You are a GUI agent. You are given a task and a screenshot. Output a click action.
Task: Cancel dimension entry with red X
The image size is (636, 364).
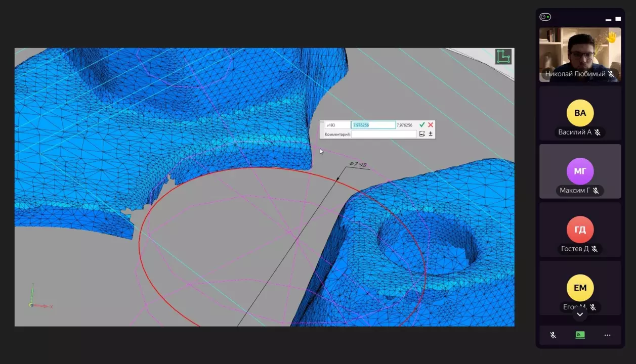[431, 125]
